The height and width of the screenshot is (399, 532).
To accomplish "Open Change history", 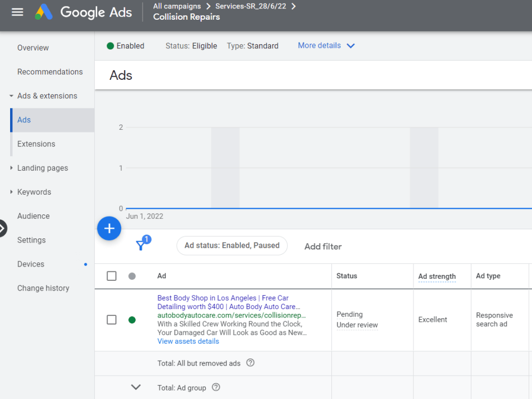I will (x=43, y=288).
